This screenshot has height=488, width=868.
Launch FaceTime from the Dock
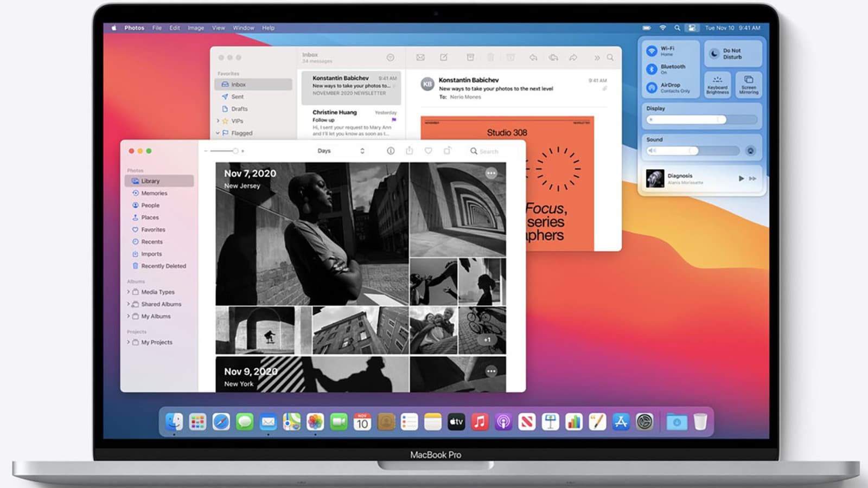click(339, 421)
